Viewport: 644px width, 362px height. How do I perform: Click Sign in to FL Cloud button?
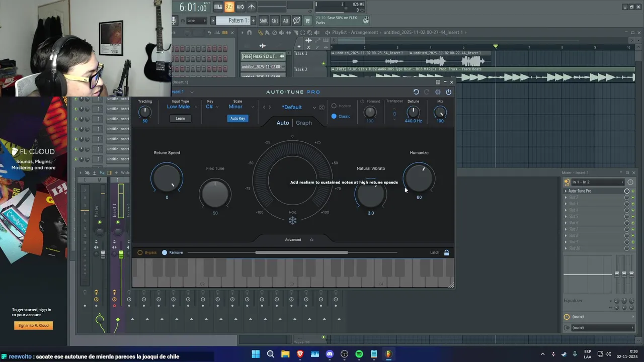tap(34, 325)
